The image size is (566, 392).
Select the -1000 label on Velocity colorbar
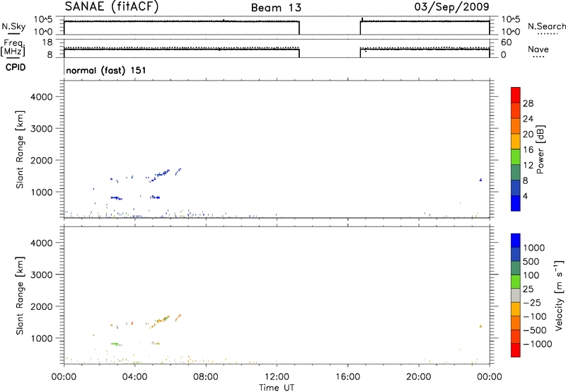537,344
